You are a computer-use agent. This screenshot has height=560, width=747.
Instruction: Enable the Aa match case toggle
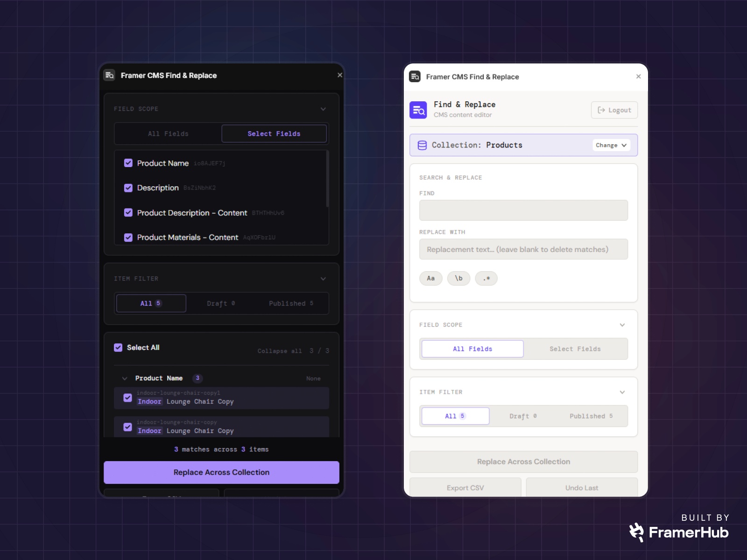point(430,278)
